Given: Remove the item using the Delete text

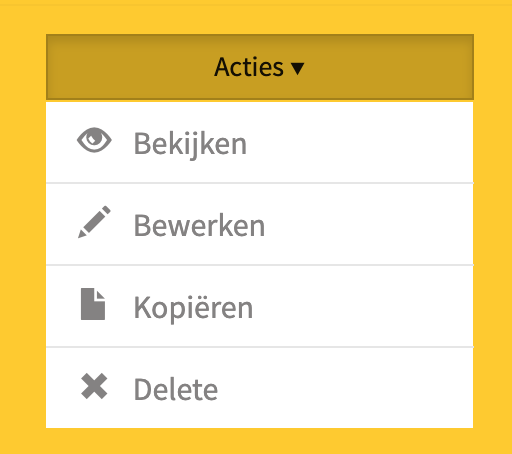Looking at the screenshot, I should 176,389.
